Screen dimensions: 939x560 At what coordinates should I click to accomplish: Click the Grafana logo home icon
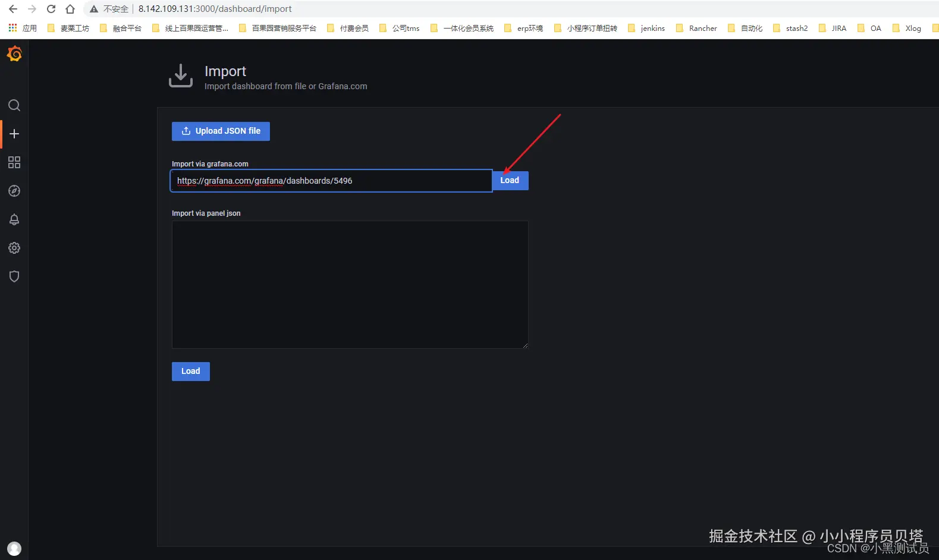coord(14,54)
